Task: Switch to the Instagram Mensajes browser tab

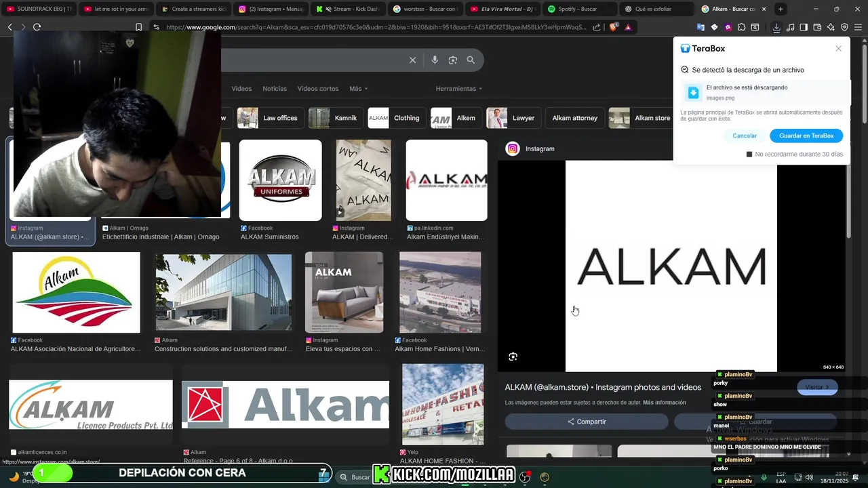Action: [x=271, y=9]
